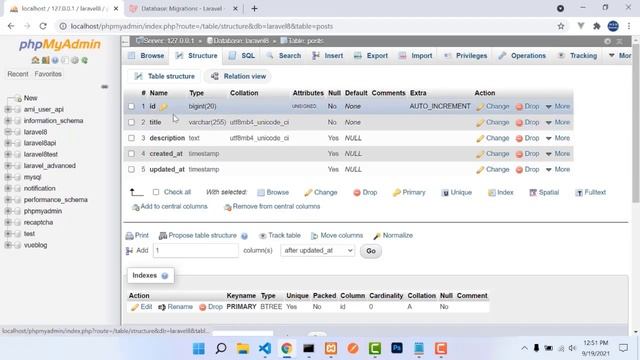Click the phpMyAdmin home icon
This screenshot has width=640, height=360.
pyautogui.click(x=36, y=60)
